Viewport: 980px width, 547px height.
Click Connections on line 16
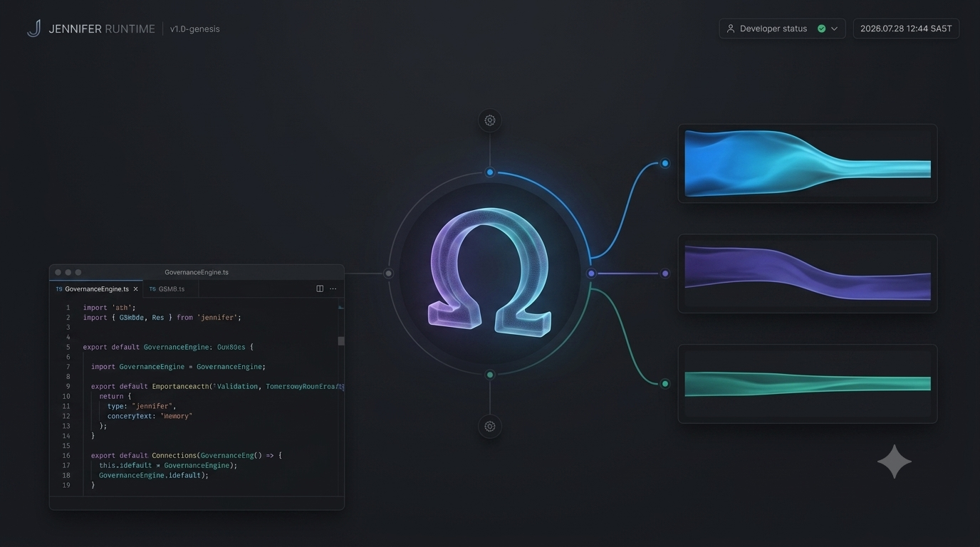(x=174, y=455)
